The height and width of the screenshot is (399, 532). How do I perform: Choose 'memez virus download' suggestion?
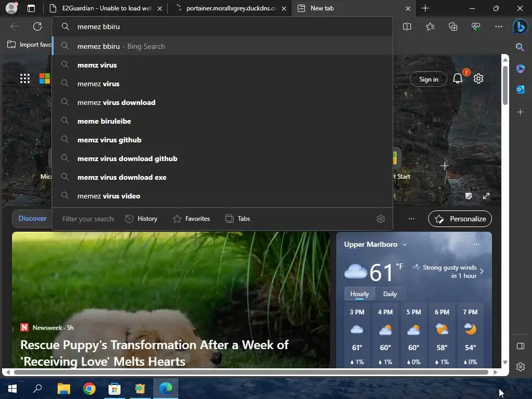[222, 102]
